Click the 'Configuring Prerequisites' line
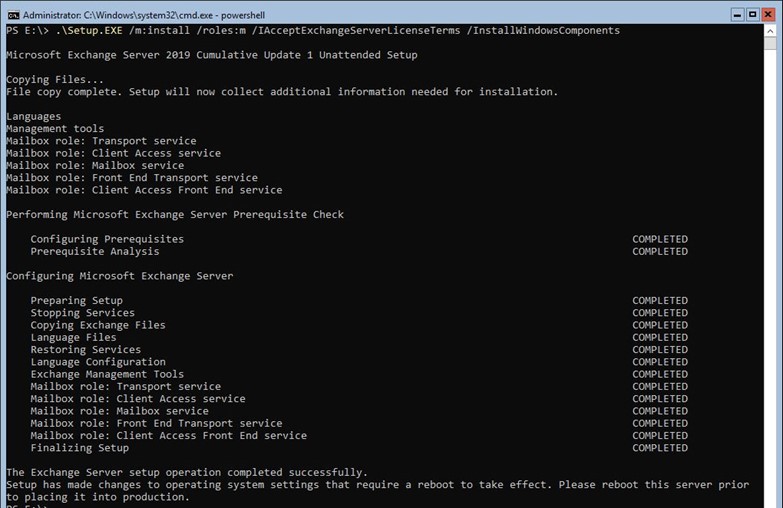Viewport: 783px width, 508px height. point(107,239)
